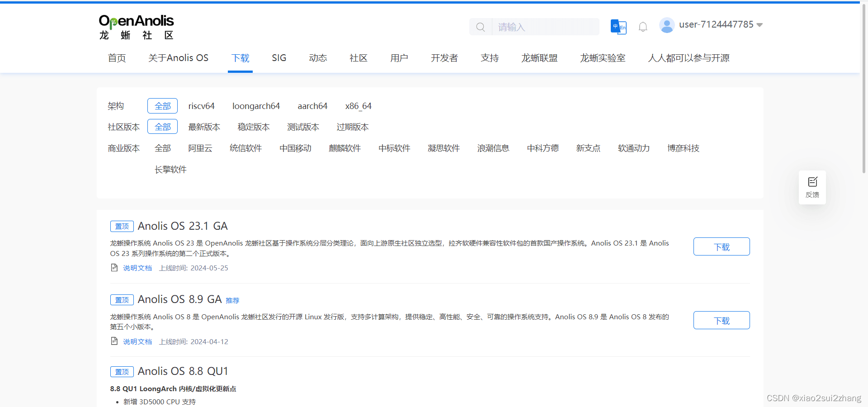
Task: Click document icon beside Anolis OS 23.1 说明文档
Action: pos(114,268)
